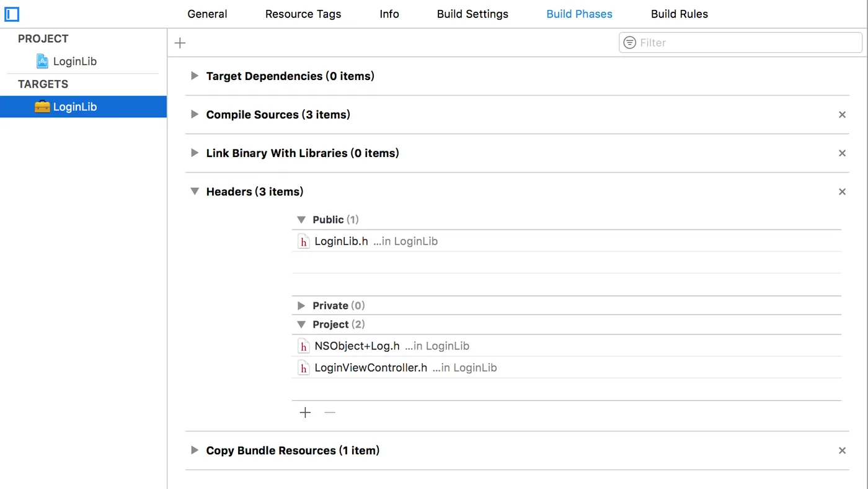Select the LoginLib target

pyautogui.click(x=74, y=107)
